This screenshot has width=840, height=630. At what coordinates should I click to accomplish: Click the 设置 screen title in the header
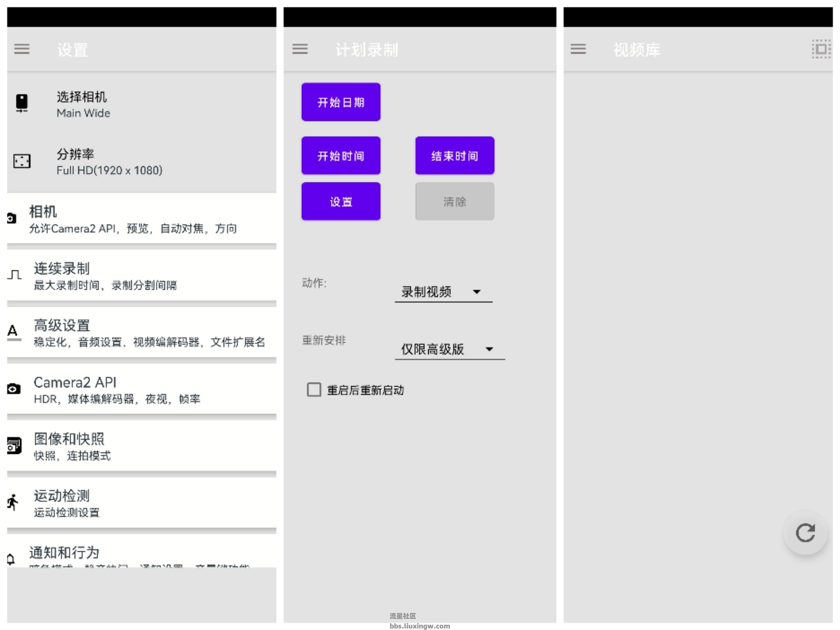[x=72, y=50]
